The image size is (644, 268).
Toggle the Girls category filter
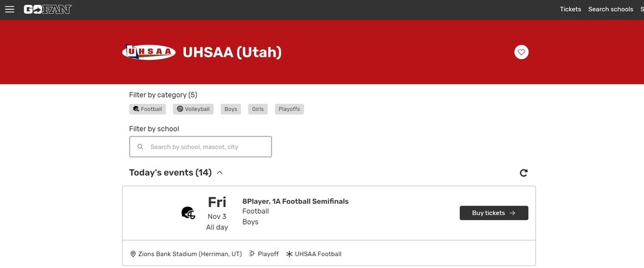tap(258, 109)
